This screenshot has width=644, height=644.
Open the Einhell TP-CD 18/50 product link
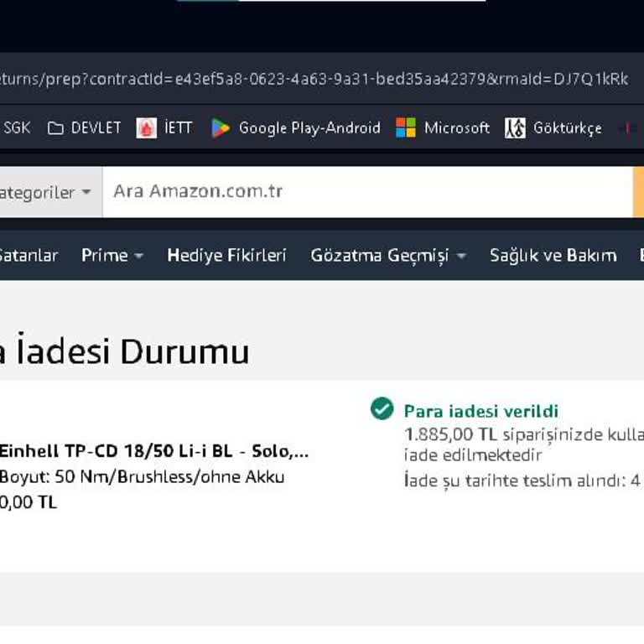tap(154, 451)
